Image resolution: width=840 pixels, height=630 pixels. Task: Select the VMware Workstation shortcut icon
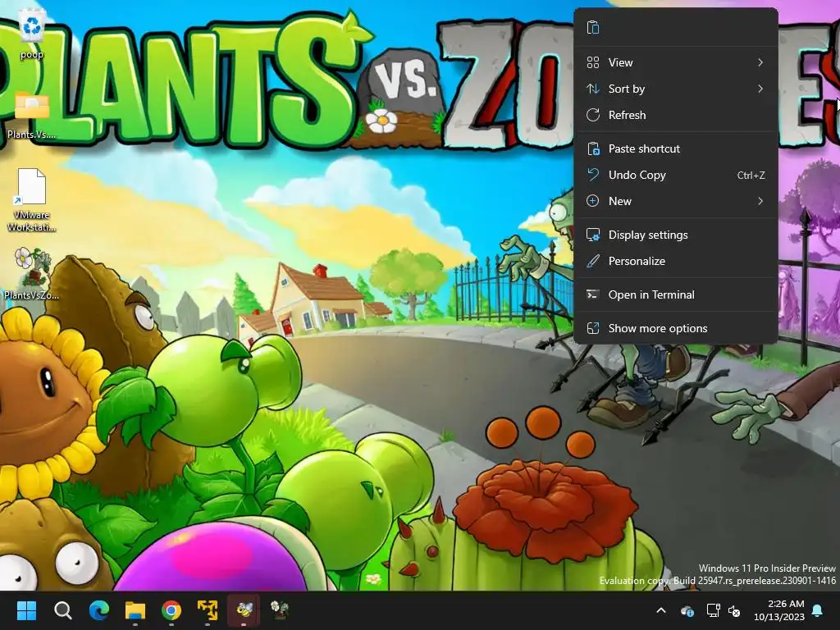coord(32,200)
